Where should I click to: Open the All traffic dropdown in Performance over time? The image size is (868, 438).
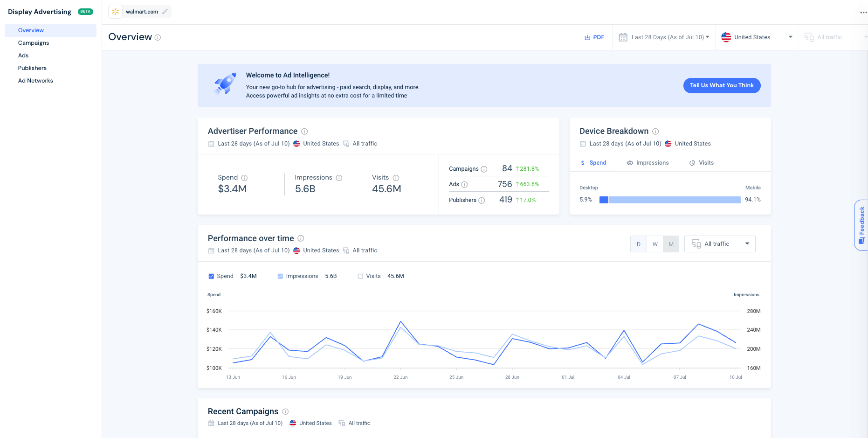point(719,243)
